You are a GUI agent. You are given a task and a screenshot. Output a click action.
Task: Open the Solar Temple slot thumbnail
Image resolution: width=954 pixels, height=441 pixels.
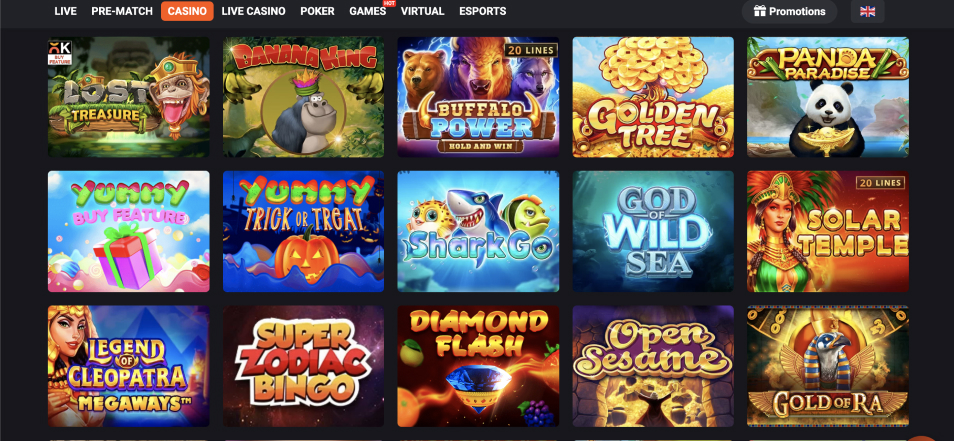tap(828, 231)
